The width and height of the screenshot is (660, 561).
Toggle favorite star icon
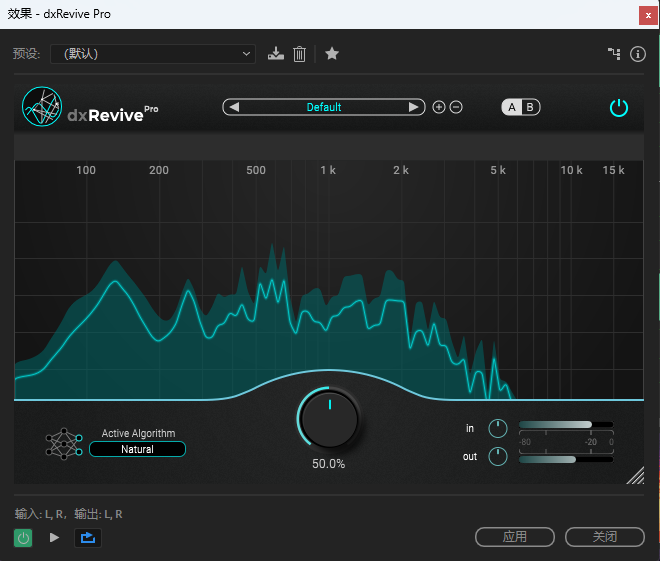coord(332,53)
